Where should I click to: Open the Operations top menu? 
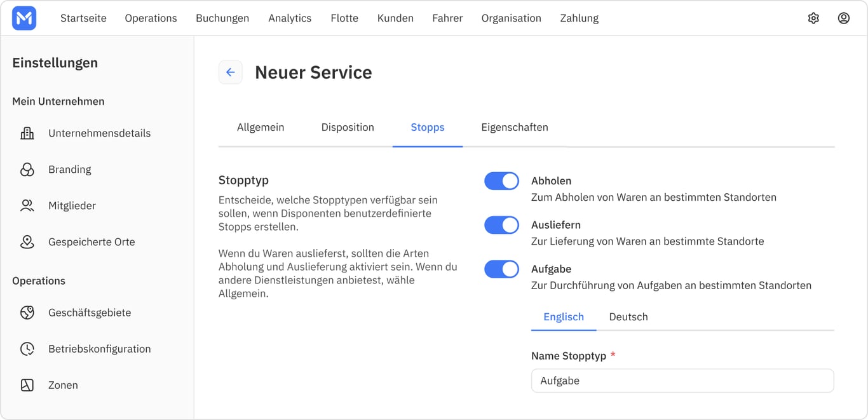(151, 18)
